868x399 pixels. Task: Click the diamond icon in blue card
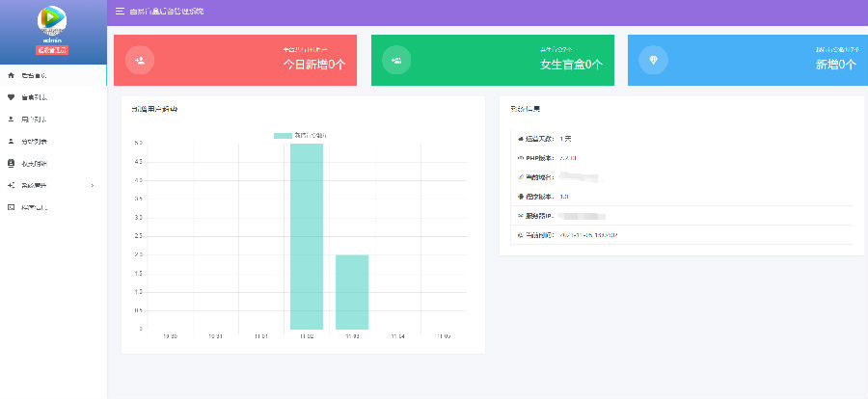coord(653,60)
